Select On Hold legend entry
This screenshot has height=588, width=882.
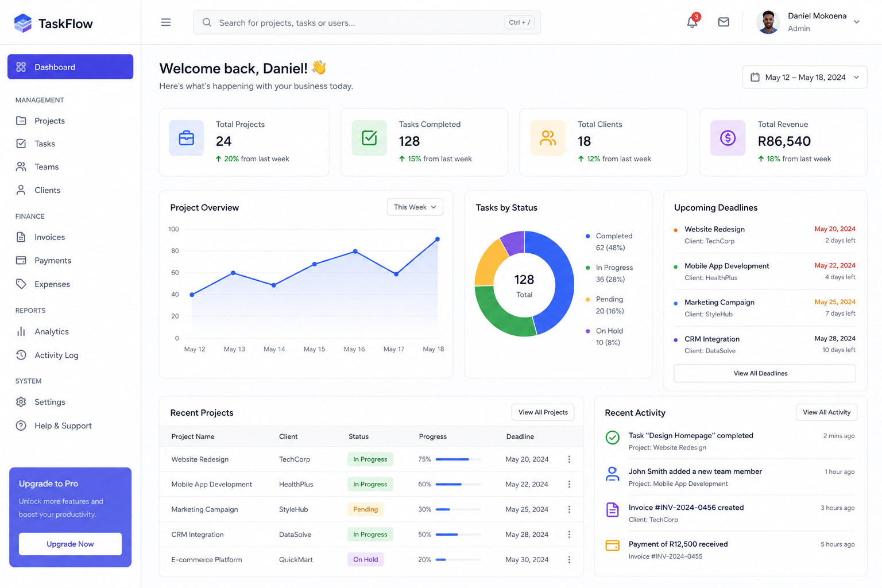point(604,336)
